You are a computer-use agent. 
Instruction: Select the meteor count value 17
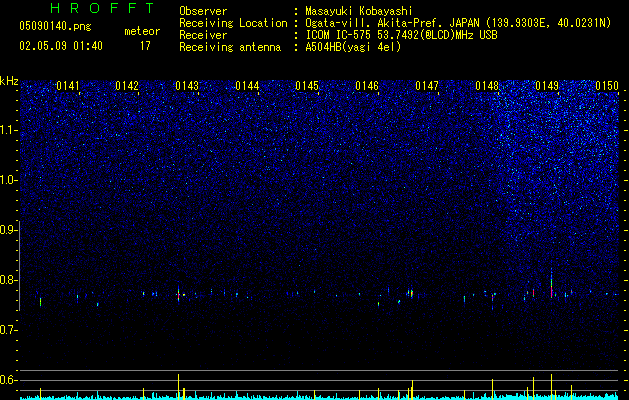pos(145,46)
